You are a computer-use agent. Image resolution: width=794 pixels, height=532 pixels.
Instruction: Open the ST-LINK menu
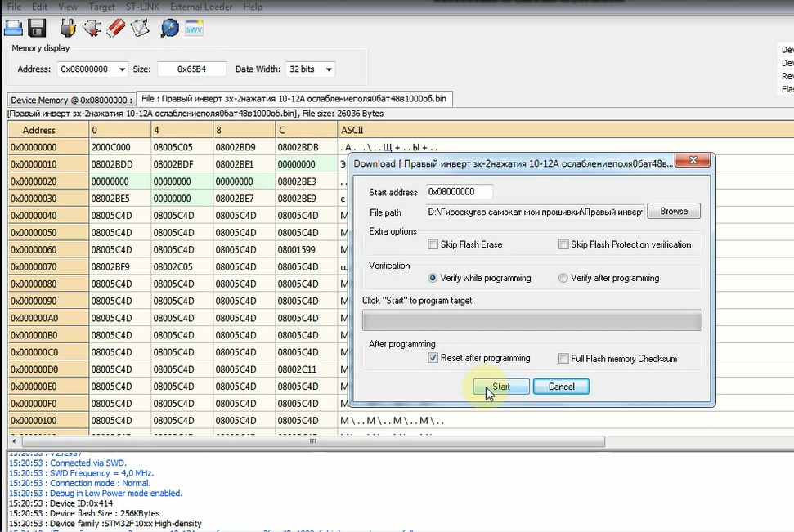(142, 7)
